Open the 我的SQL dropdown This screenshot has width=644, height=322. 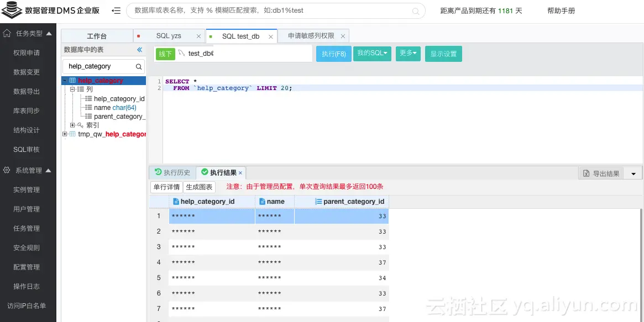372,54
